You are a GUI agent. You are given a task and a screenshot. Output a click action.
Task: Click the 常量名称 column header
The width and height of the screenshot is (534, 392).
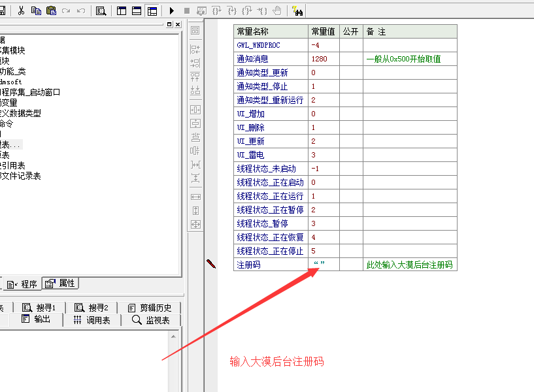pyautogui.click(x=271, y=31)
